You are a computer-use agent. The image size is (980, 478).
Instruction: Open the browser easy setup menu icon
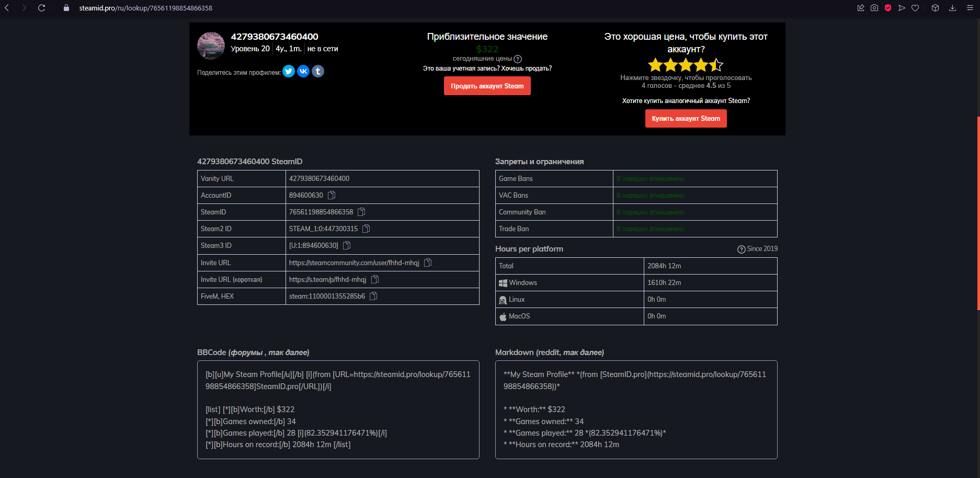point(970,8)
